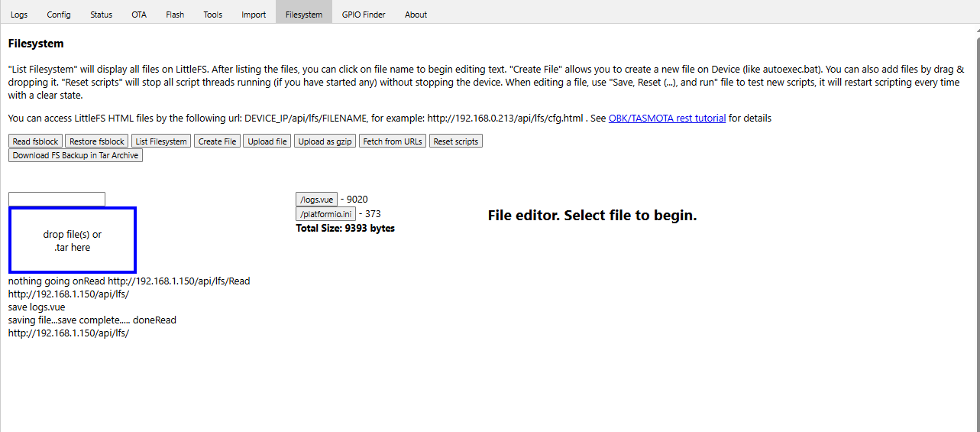
Task: Click the Restore fsblock button
Action: [96, 141]
